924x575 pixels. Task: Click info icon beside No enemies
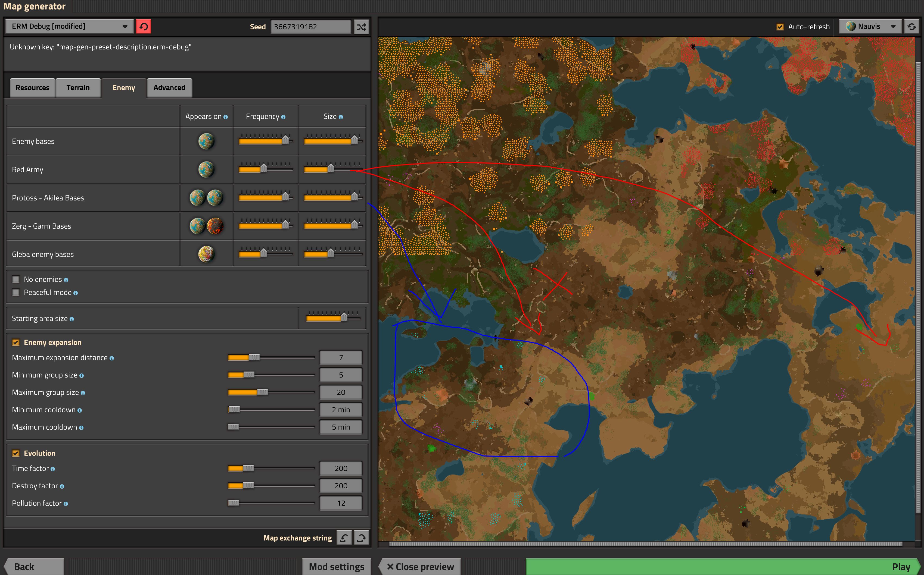[66, 280]
